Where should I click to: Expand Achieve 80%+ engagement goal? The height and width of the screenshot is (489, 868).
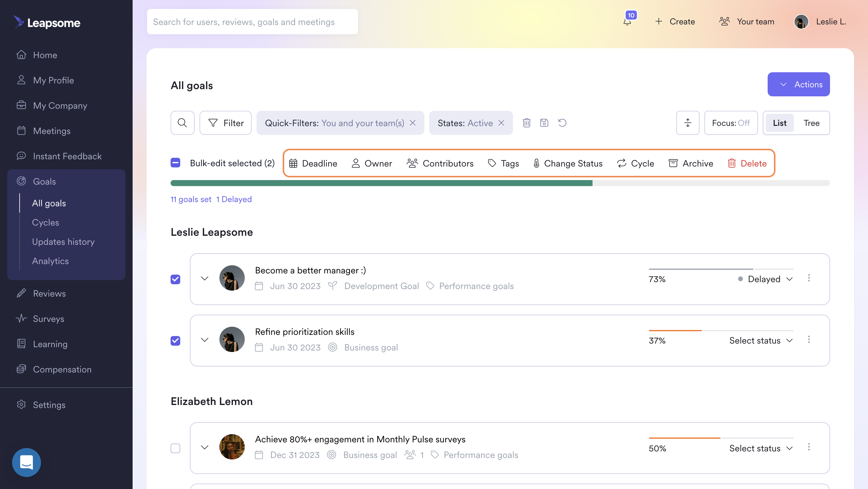[x=205, y=447]
